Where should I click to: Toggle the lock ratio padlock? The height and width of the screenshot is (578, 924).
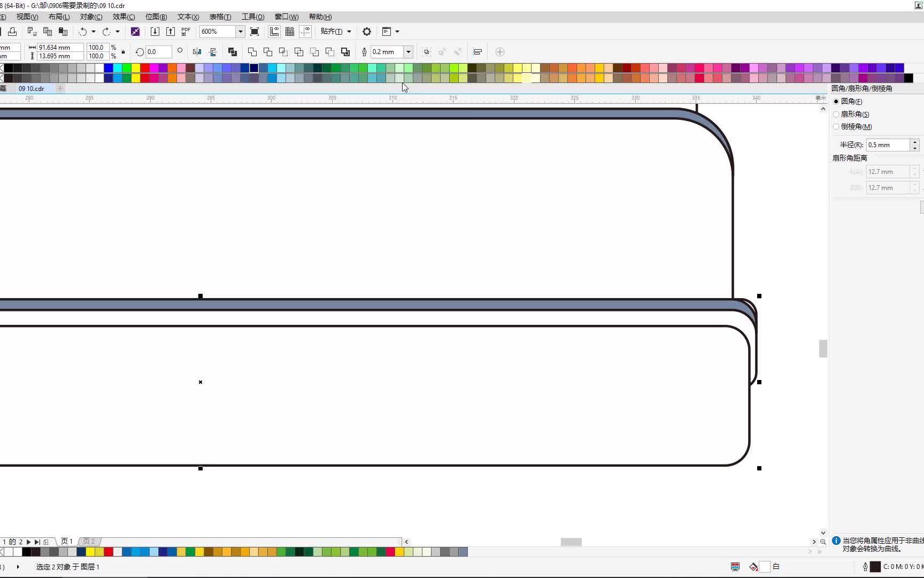(124, 52)
